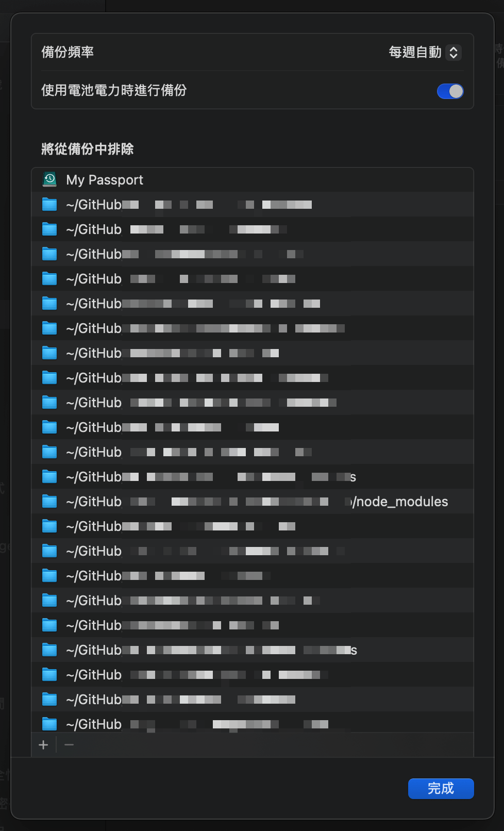The width and height of the screenshot is (504, 831).
Task: Click the up-down chevrons beside 每週自動
Action: (x=453, y=52)
